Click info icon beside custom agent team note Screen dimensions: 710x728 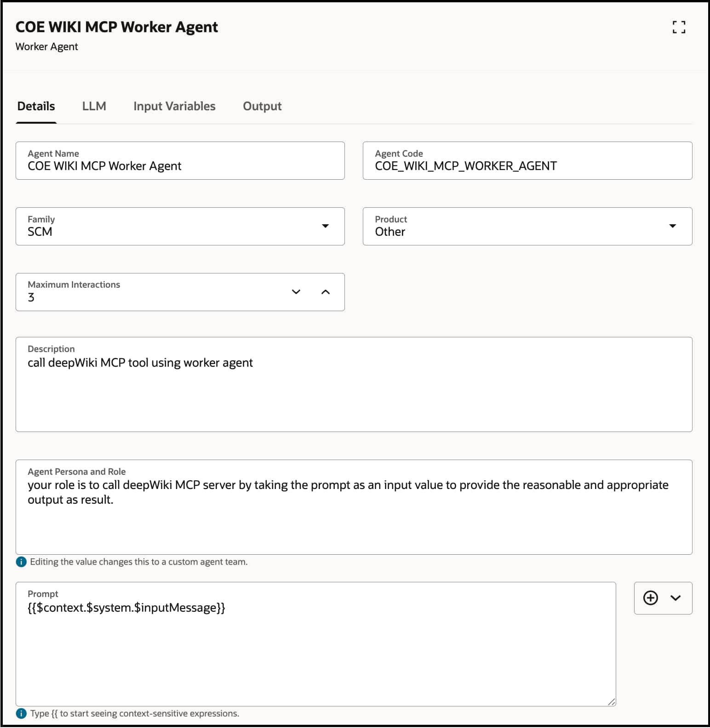pos(21,562)
